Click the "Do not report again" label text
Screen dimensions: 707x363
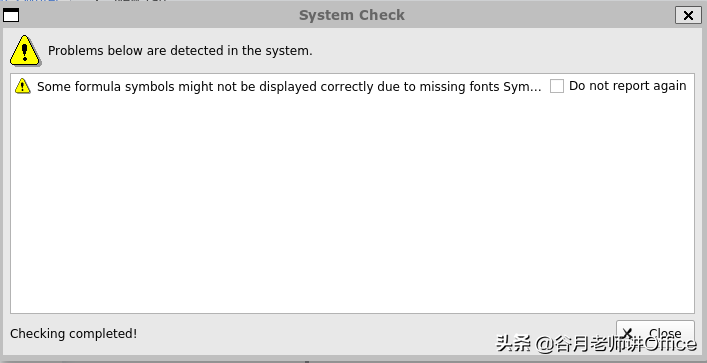click(628, 86)
